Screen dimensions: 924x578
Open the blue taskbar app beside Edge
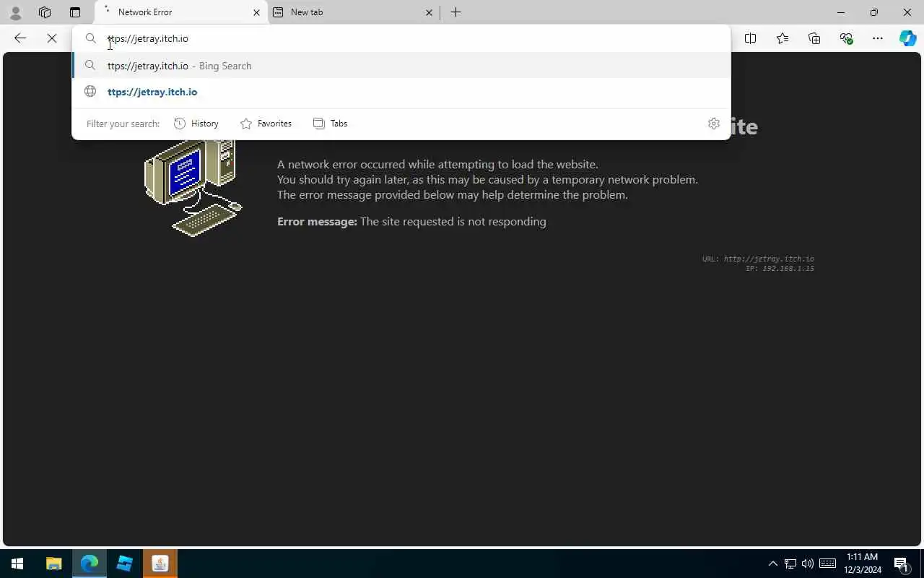tap(125, 564)
